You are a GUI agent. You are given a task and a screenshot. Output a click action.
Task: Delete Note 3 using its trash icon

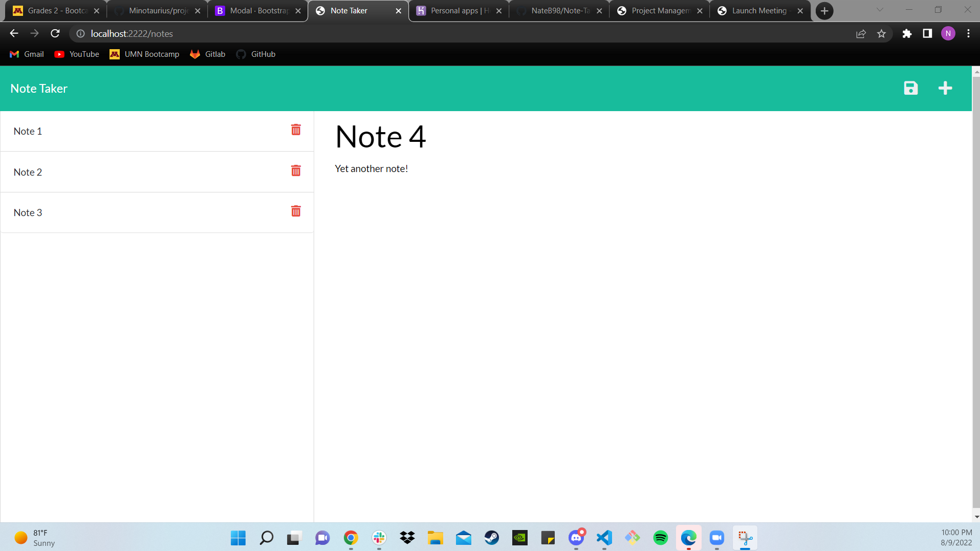point(296,211)
